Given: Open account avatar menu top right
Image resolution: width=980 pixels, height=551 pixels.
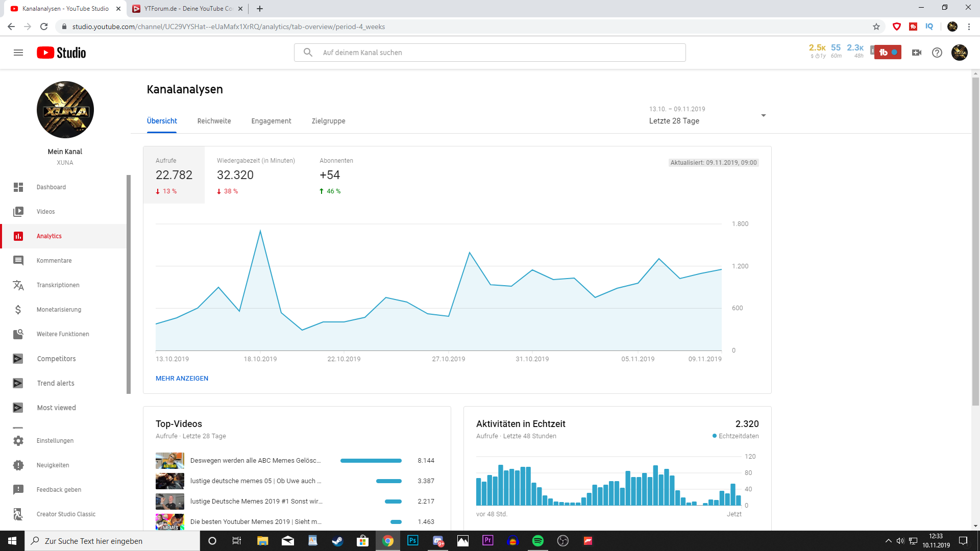Looking at the screenshot, I should tap(959, 53).
